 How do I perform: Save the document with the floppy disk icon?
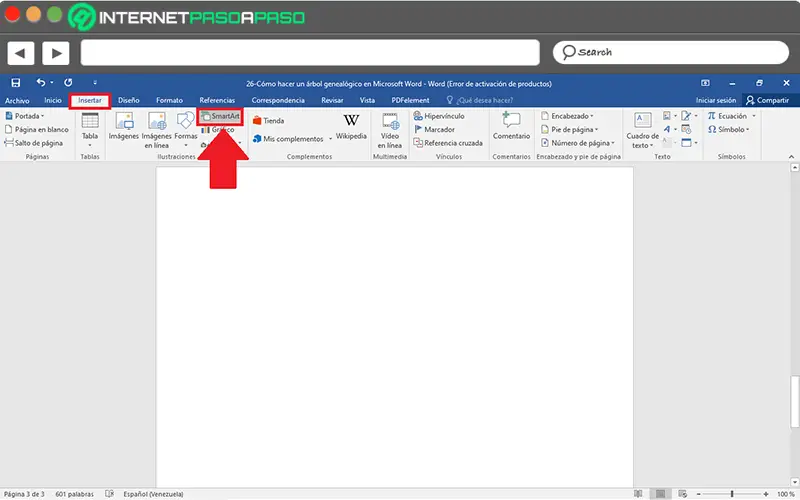tap(16, 83)
